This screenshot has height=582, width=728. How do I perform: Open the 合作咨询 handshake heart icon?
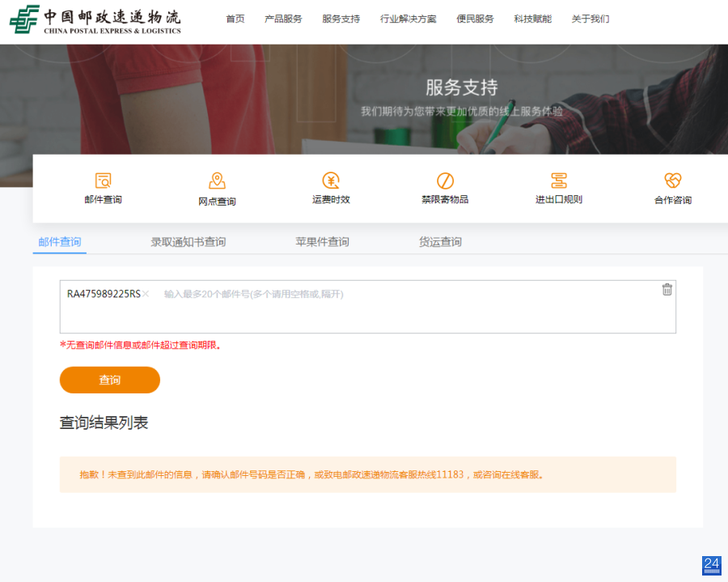coord(673,181)
